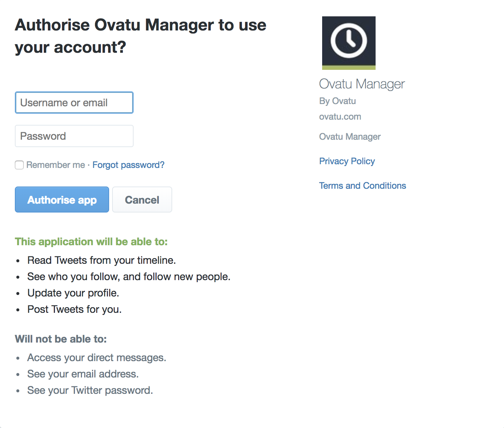Click inside the Password field

click(74, 136)
